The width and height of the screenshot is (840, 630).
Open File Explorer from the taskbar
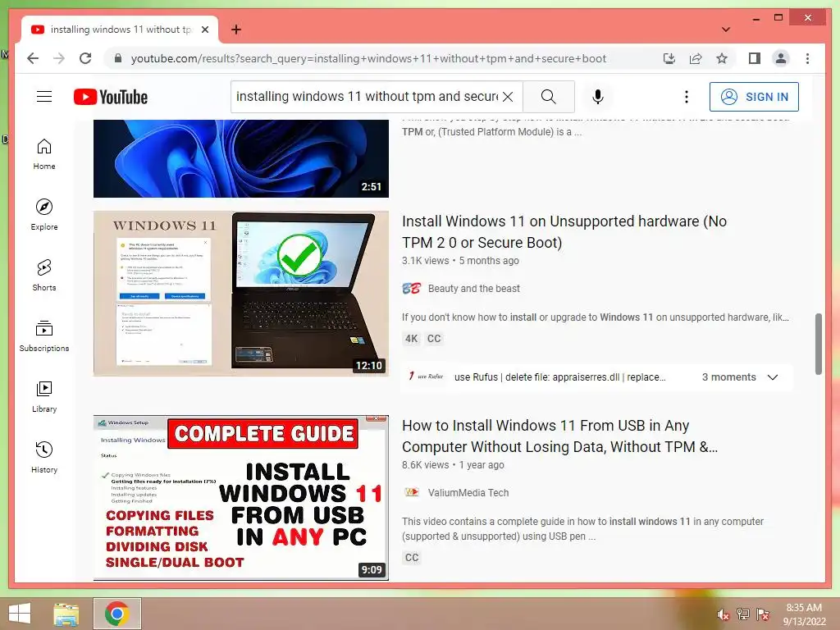pos(66,614)
